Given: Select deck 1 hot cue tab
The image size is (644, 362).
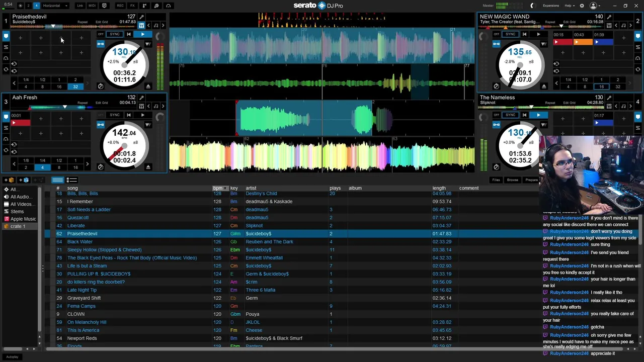Looking at the screenshot, I should pyautogui.click(x=6, y=36).
